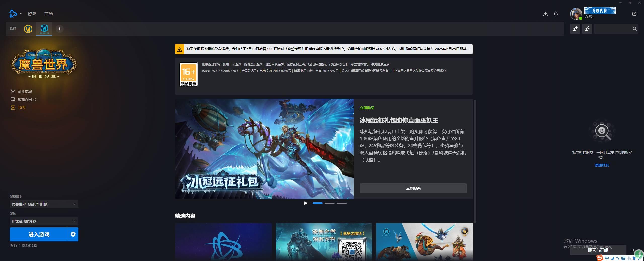Play the carousel slideshow
The height and width of the screenshot is (261, 644).
click(x=306, y=203)
